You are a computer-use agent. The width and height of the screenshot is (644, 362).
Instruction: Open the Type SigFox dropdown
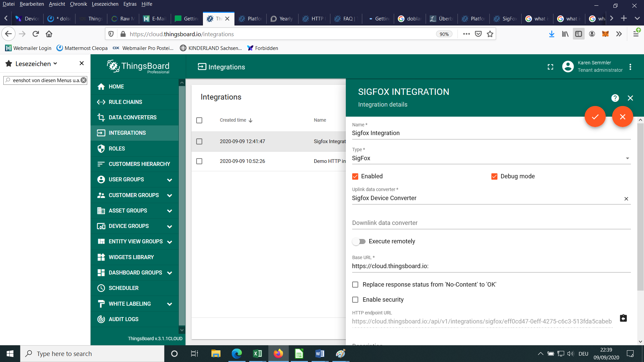click(491, 158)
